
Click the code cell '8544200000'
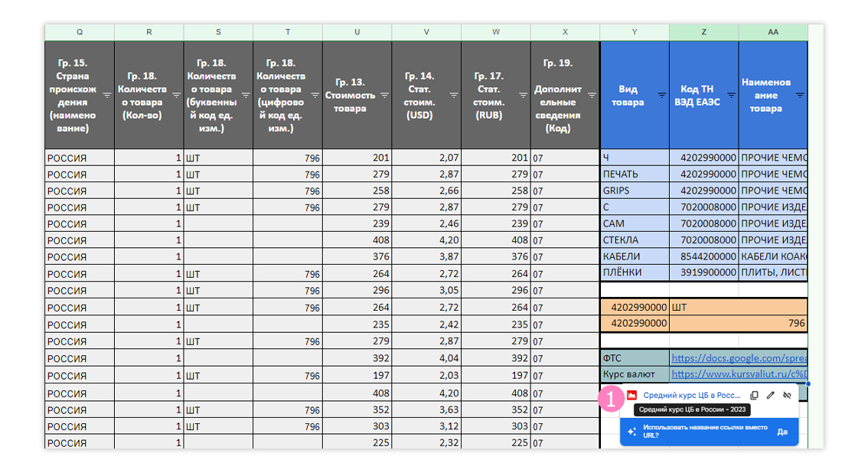[703, 256]
